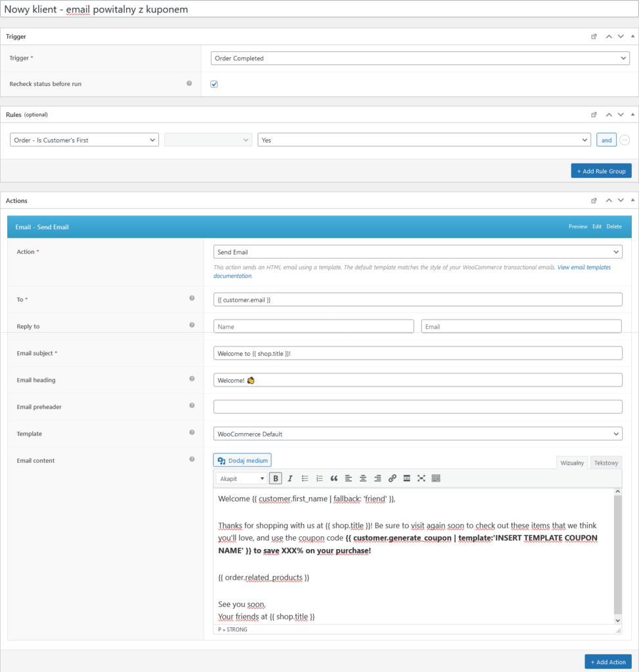Open the Trigger dropdown showing Order Completed
Image resolution: width=639 pixels, height=672 pixels.
click(x=420, y=58)
